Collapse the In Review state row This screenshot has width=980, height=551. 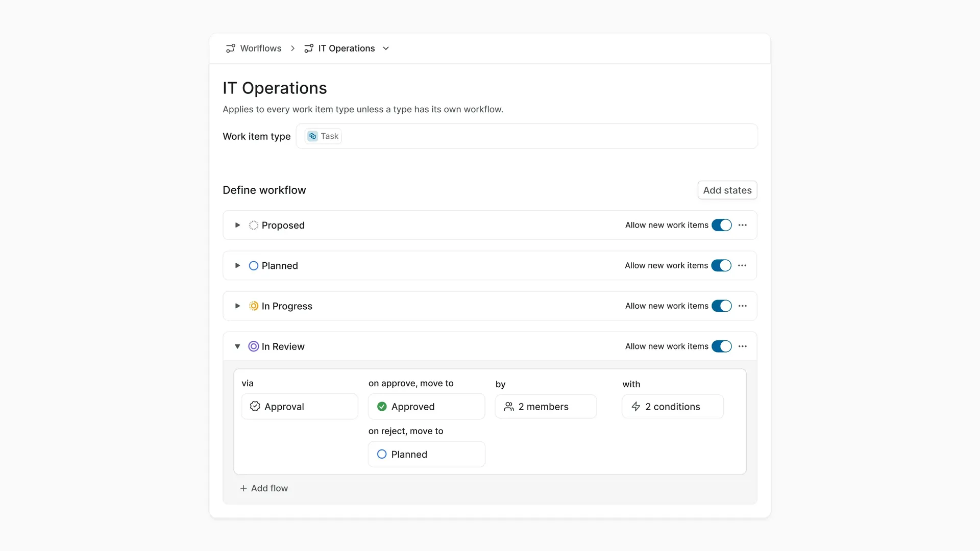(x=237, y=346)
